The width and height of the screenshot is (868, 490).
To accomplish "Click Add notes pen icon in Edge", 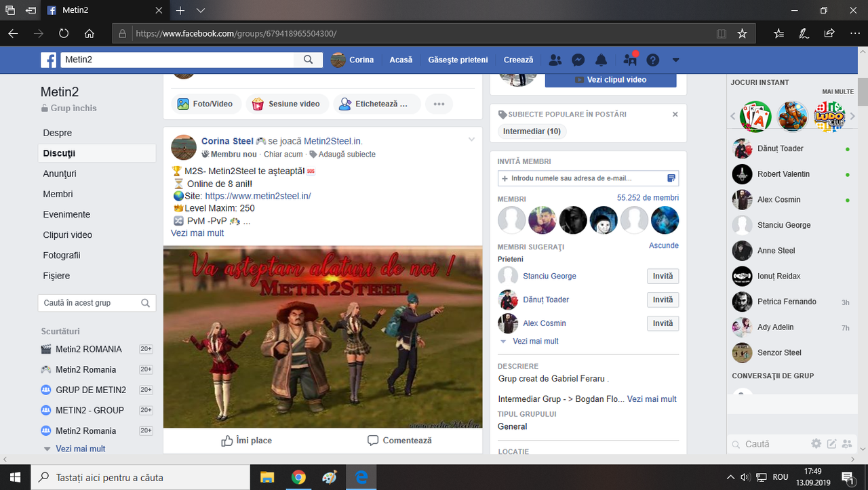I will [804, 33].
